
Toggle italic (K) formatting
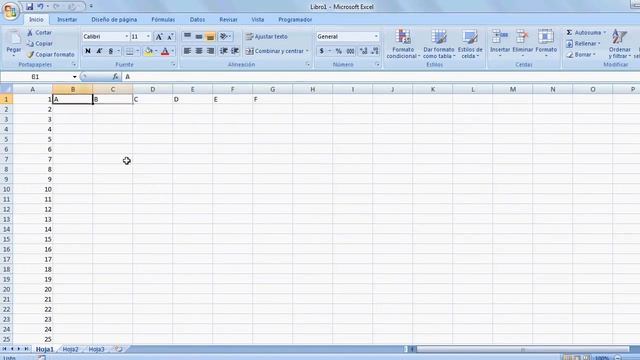point(99,51)
